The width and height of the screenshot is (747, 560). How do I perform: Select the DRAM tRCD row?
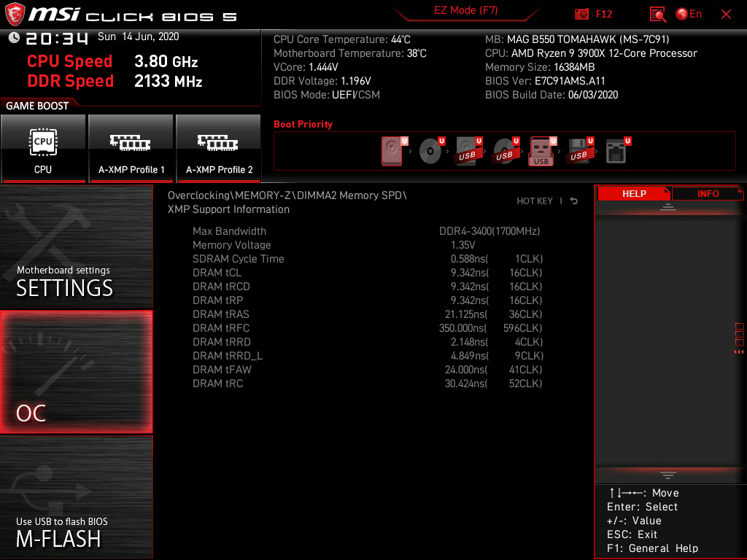click(368, 286)
